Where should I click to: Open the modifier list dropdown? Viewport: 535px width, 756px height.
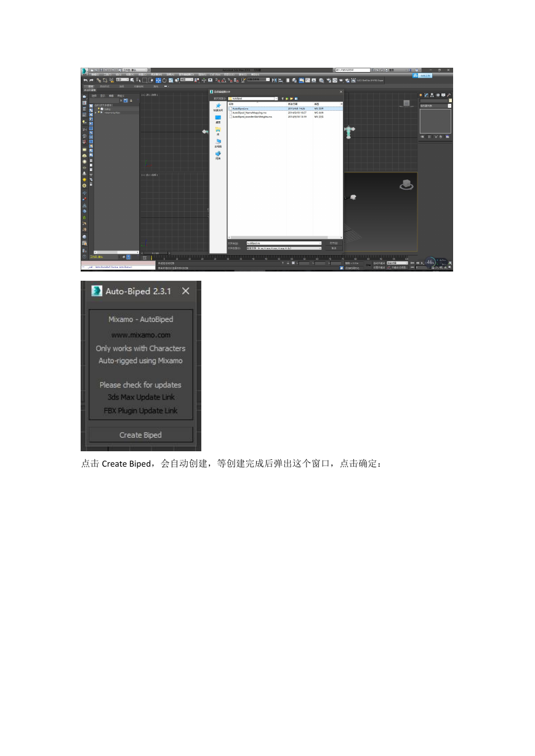[x=436, y=106]
